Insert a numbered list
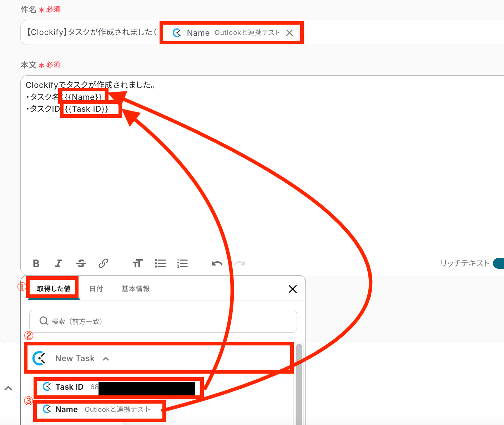Image resolution: width=504 pixels, height=425 pixels. 182,263
